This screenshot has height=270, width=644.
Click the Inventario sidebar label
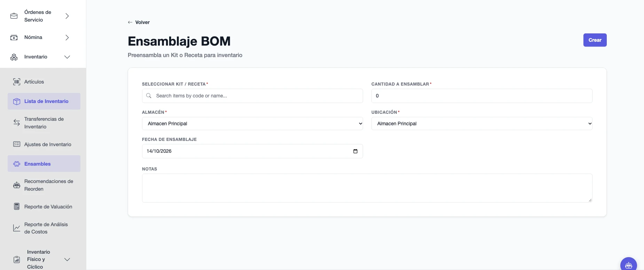coord(36,57)
